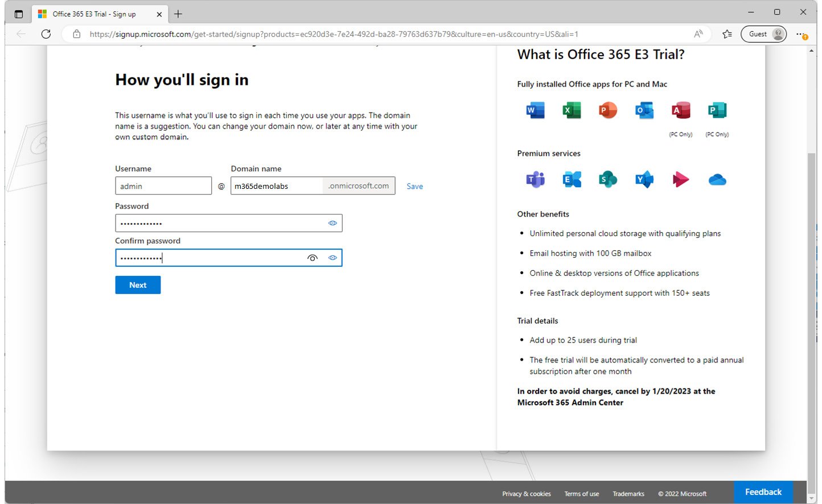Click the Stream service icon
The width and height of the screenshot is (822, 504).
click(681, 180)
